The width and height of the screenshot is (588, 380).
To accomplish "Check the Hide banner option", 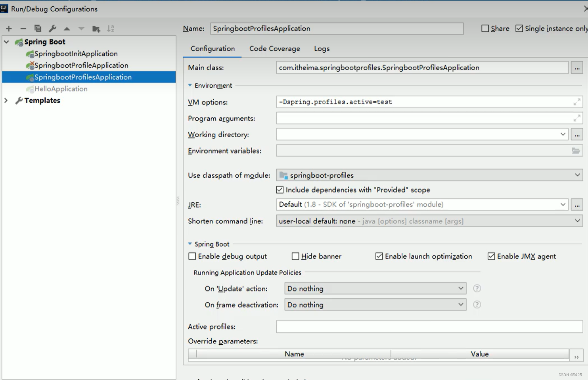I will (295, 256).
